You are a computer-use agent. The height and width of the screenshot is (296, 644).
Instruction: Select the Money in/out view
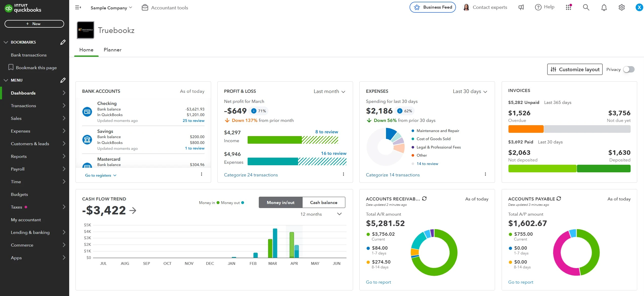point(280,202)
